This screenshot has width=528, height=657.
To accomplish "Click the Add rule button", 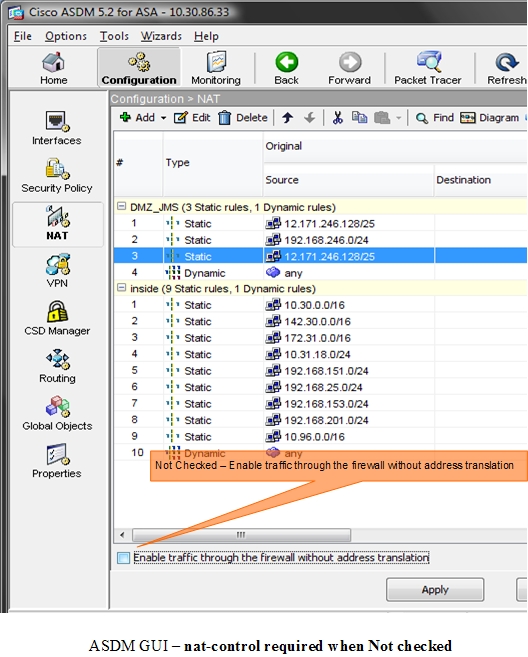I will (137, 118).
